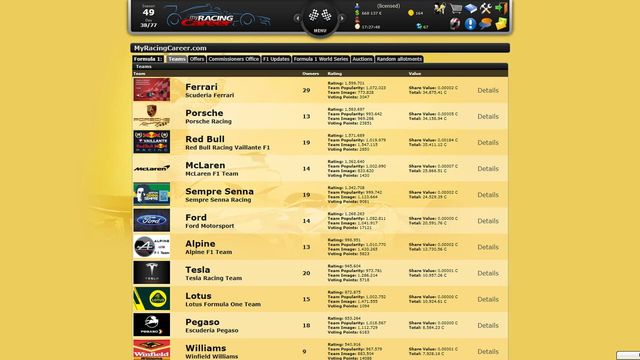Open Details for Ford
The width and height of the screenshot is (640, 360).
(488, 221)
